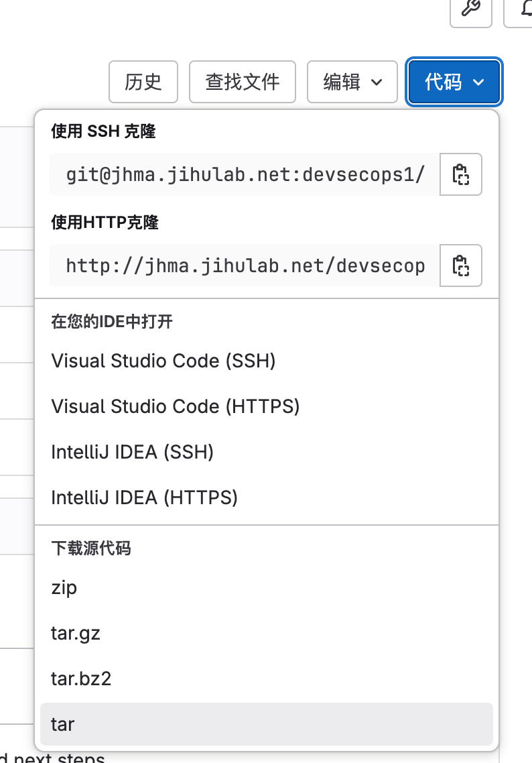
Task: Open the 历史 history page
Action: 143,82
